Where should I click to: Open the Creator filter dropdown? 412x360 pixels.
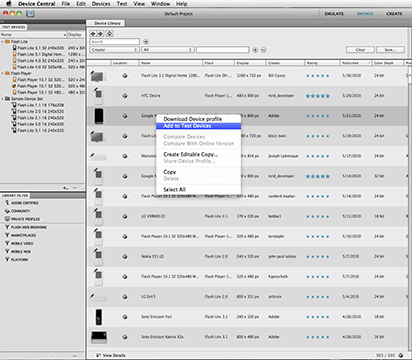pyautogui.click(x=114, y=50)
